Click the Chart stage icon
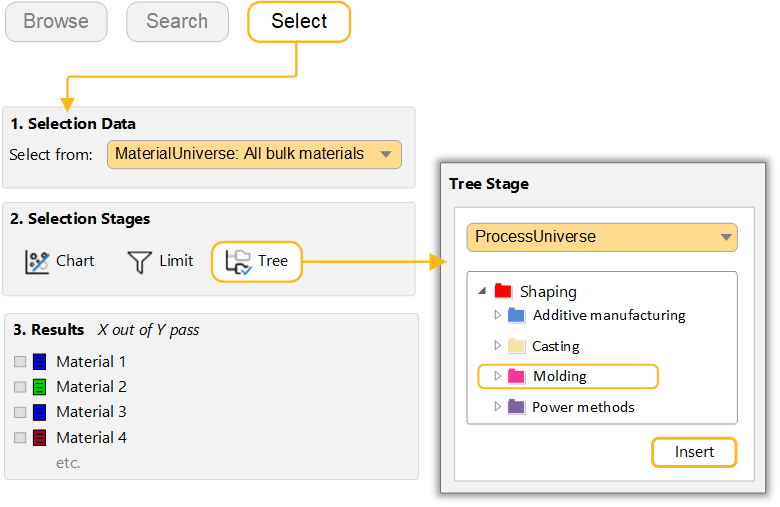 click(37, 262)
